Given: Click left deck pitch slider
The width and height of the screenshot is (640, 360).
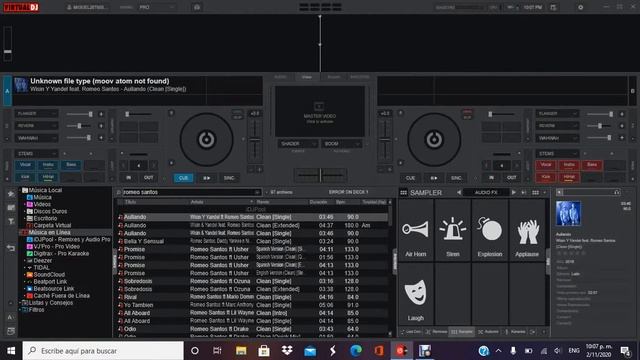Looking at the screenshot, I should pyautogui.click(x=255, y=140).
